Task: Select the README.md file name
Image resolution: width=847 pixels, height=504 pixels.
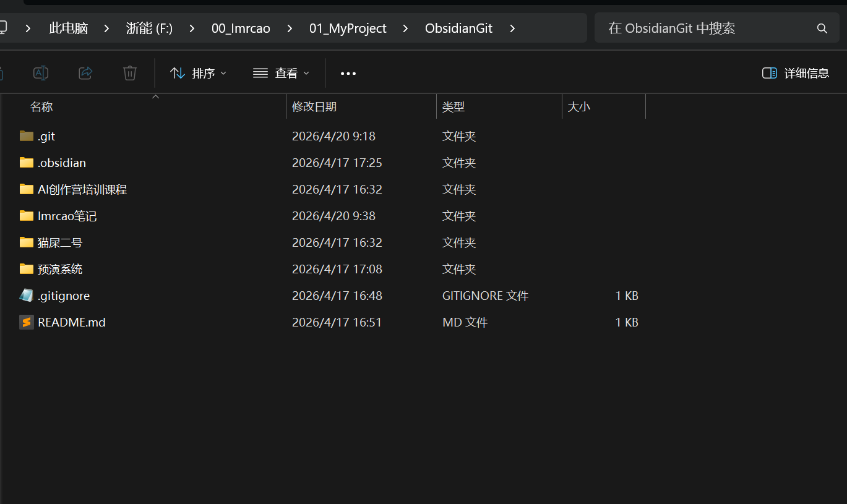Action: [x=72, y=322]
